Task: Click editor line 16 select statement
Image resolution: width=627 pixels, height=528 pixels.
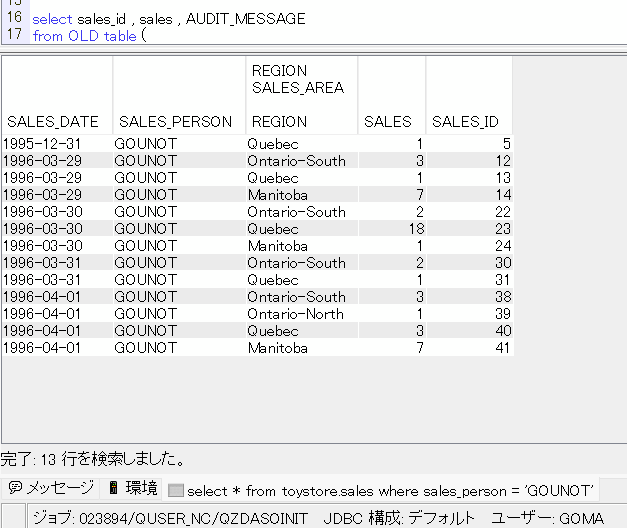Action: tap(169, 19)
